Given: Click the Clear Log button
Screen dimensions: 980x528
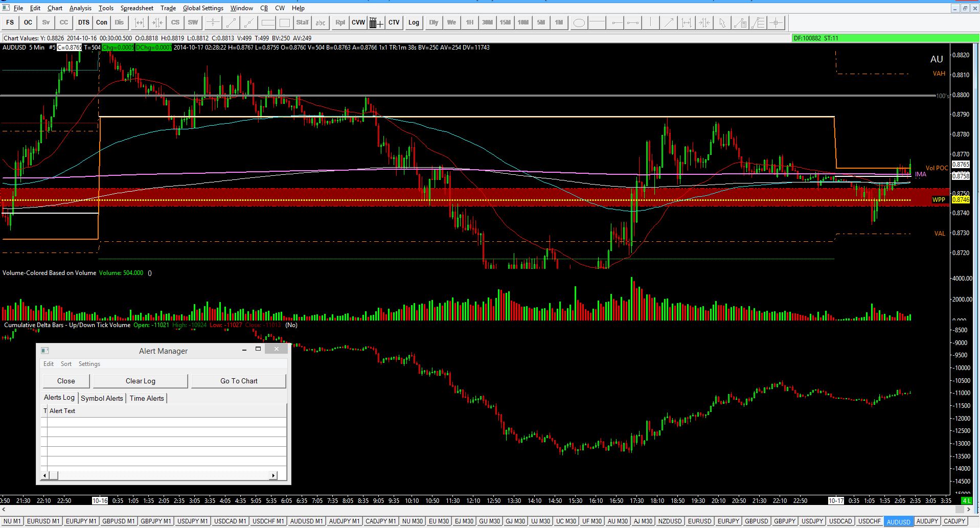Looking at the screenshot, I should tap(141, 381).
